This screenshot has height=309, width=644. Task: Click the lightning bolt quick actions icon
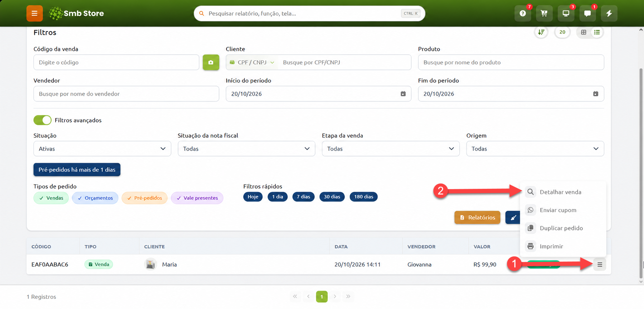click(x=609, y=14)
